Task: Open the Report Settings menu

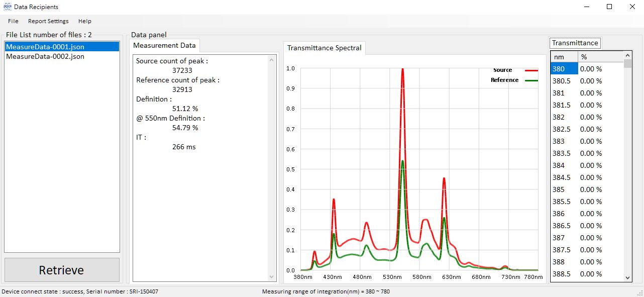Action: [x=48, y=21]
